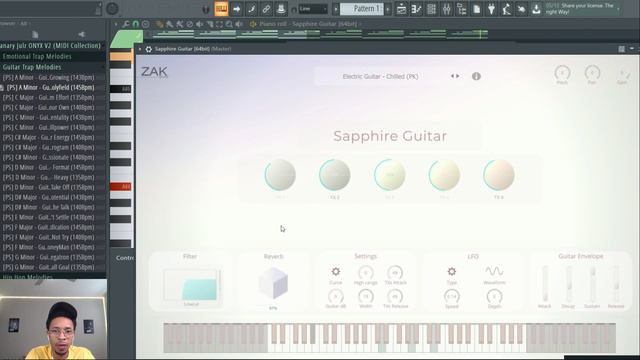
Task: Click the Guitar Envelope Release slider
Action: pos(616,284)
